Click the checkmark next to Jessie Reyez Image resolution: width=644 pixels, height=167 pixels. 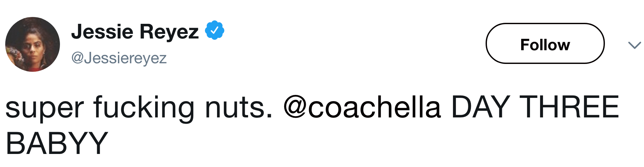[x=214, y=30]
